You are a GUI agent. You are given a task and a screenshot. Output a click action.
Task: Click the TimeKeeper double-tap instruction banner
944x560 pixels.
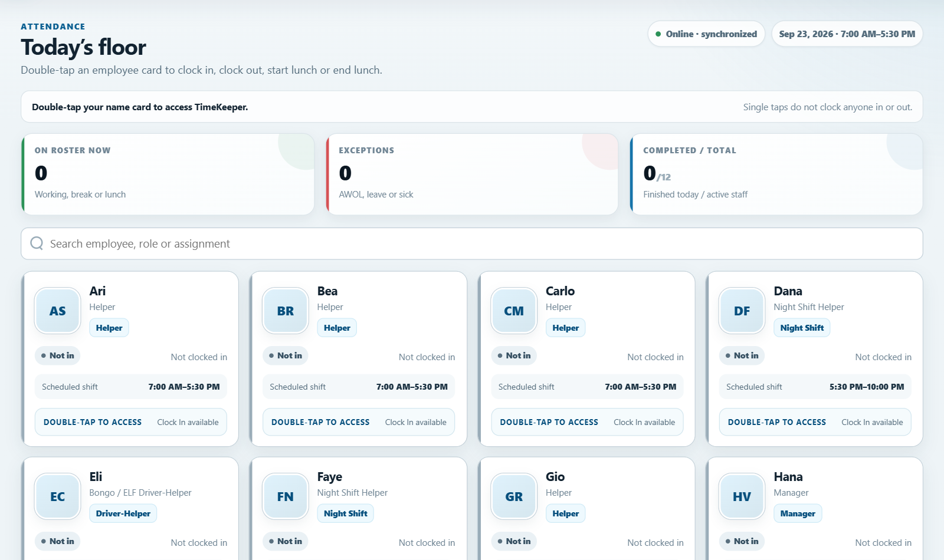[x=472, y=107]
